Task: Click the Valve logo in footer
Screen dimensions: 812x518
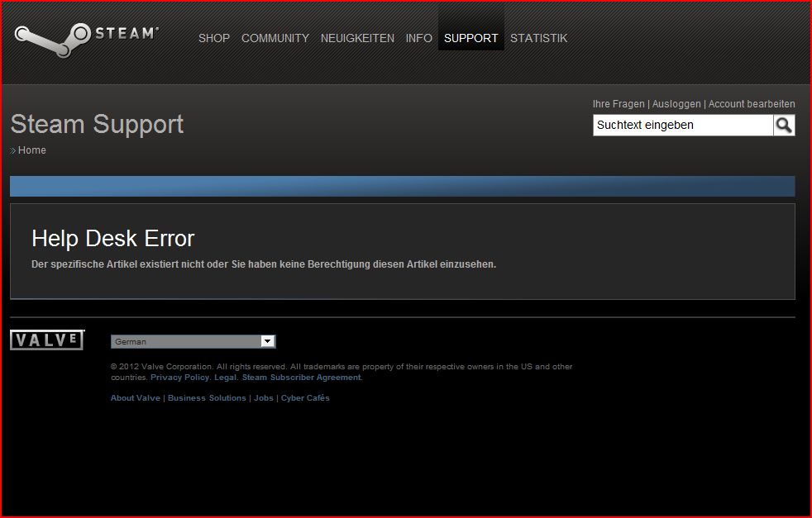Action: (47, 340)
